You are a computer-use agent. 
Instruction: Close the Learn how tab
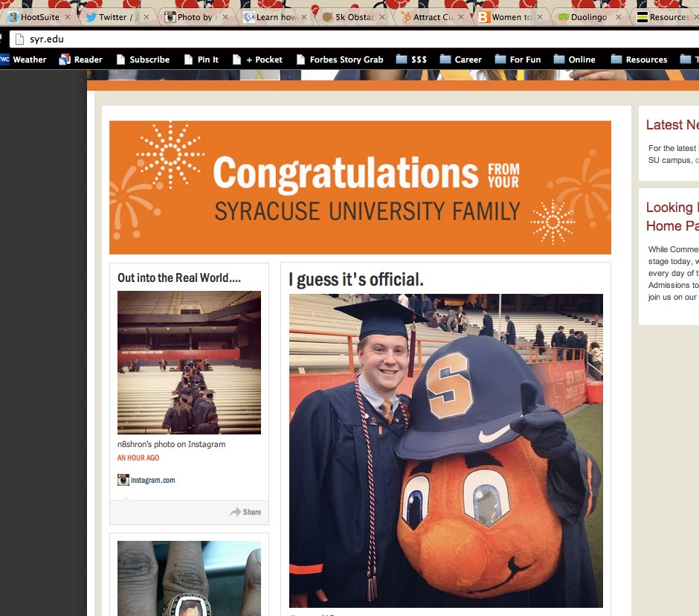304,17
